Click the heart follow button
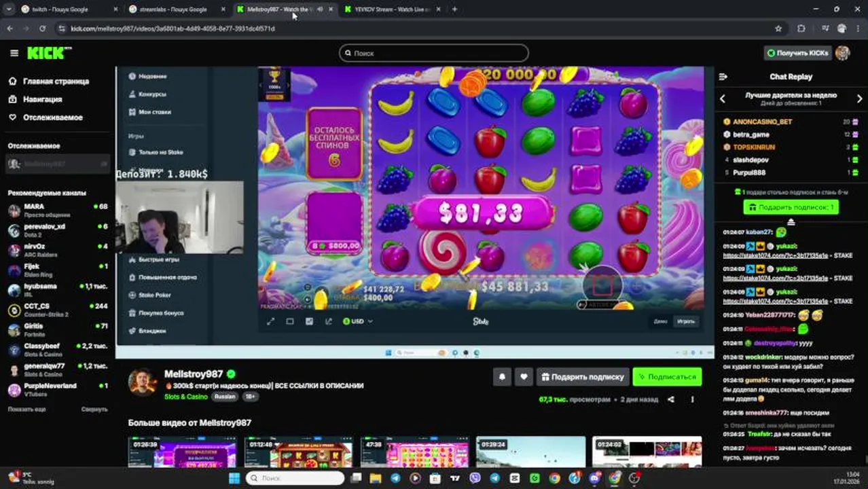Screen dimensions: 868x489 (524, 377)
